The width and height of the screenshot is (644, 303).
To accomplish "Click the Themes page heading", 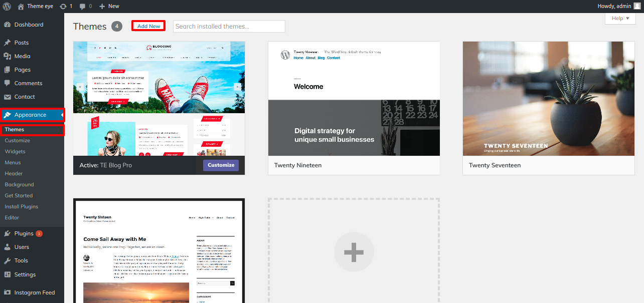I will click(x=90, y=27).
